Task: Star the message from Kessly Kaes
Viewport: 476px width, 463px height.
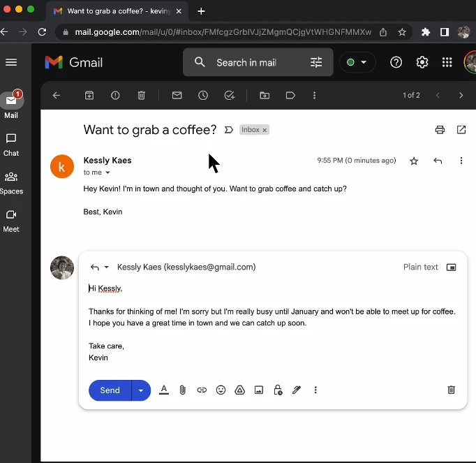Action: (x=414, y=161)
